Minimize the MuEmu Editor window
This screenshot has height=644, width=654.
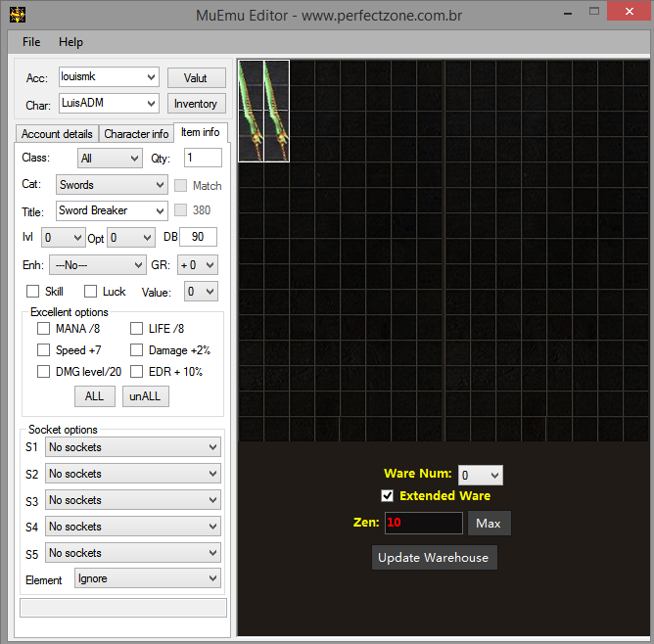568,13
